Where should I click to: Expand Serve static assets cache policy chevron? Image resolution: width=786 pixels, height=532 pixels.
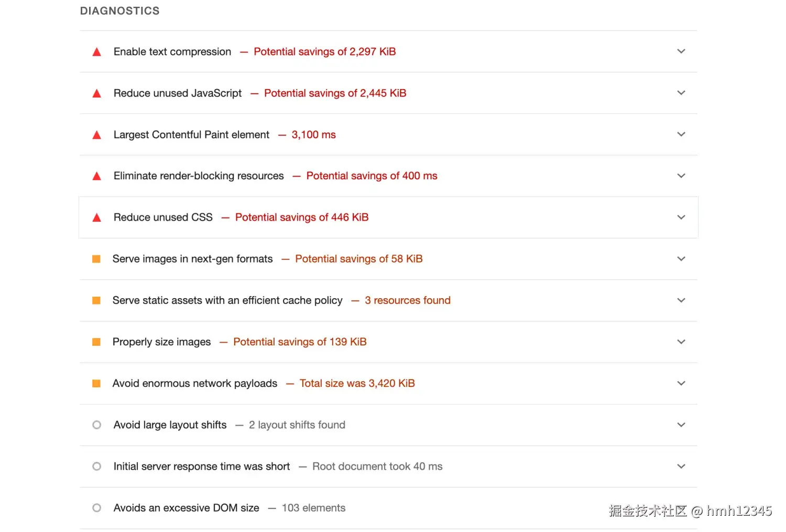tap(681, 300)
